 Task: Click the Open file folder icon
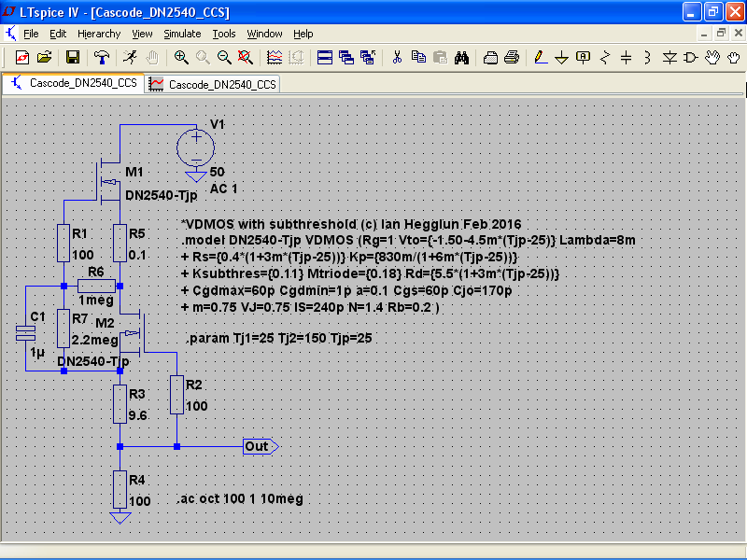coord(44,58)
